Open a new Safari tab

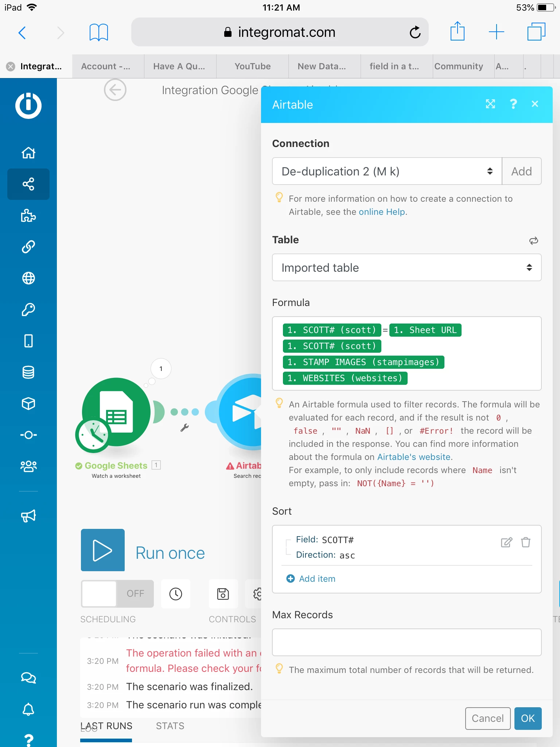click(496, 32)
